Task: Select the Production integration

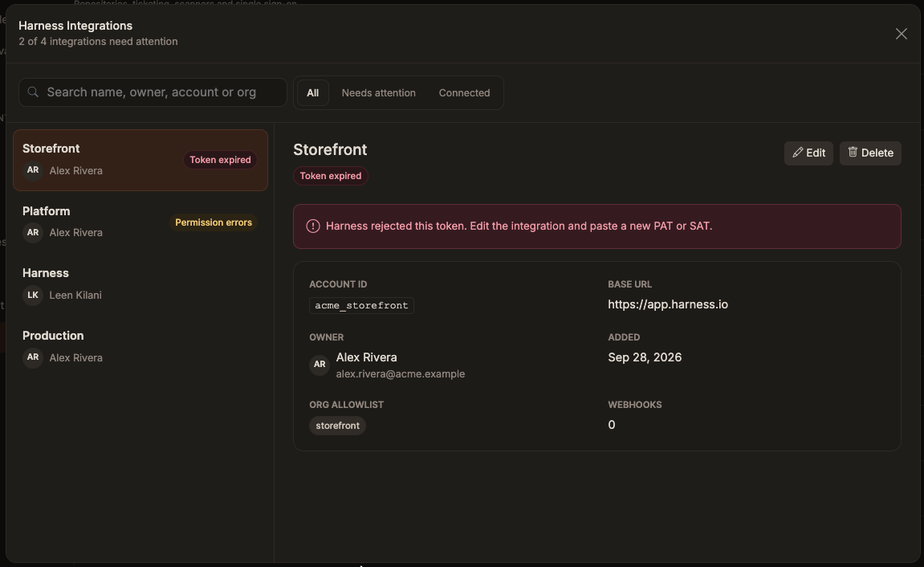Action: tap(140, 347)
